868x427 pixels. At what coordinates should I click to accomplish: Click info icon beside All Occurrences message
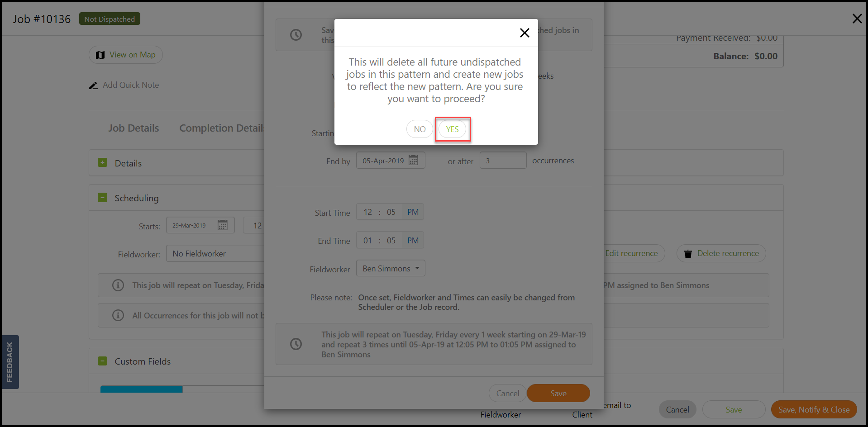click(x=118, y=315)
